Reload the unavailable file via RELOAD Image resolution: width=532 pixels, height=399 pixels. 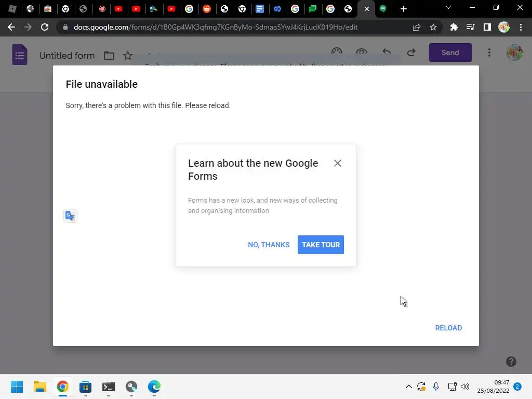pyautogui.click(x=448, y=328)
